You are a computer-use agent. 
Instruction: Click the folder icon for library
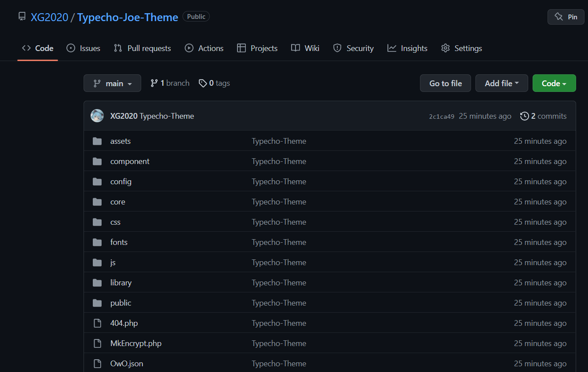(x=97, y=283)
